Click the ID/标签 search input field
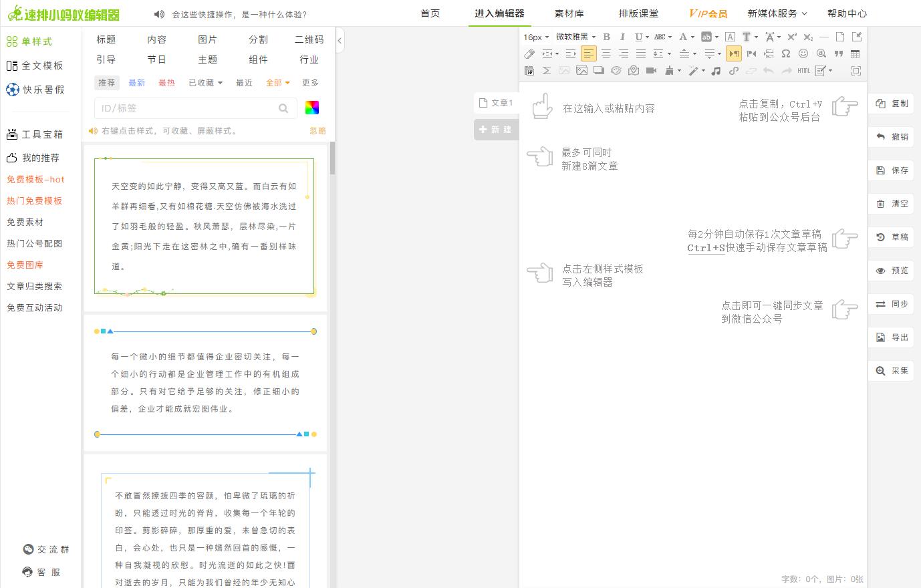This screenshot has height=588, width=921. click(187, 108)
